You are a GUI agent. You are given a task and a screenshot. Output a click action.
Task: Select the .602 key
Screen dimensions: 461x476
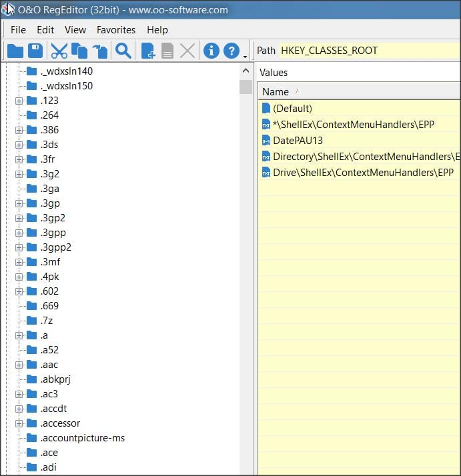click(49, 291)
